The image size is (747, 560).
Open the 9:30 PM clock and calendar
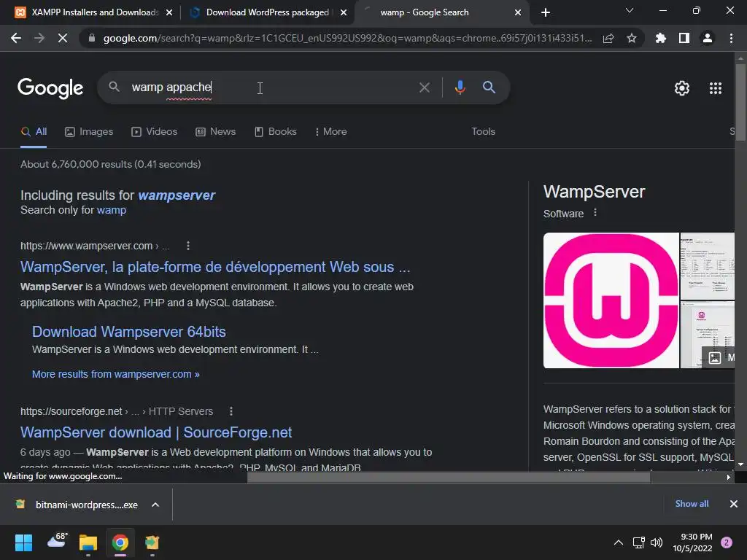coord(693,542)
